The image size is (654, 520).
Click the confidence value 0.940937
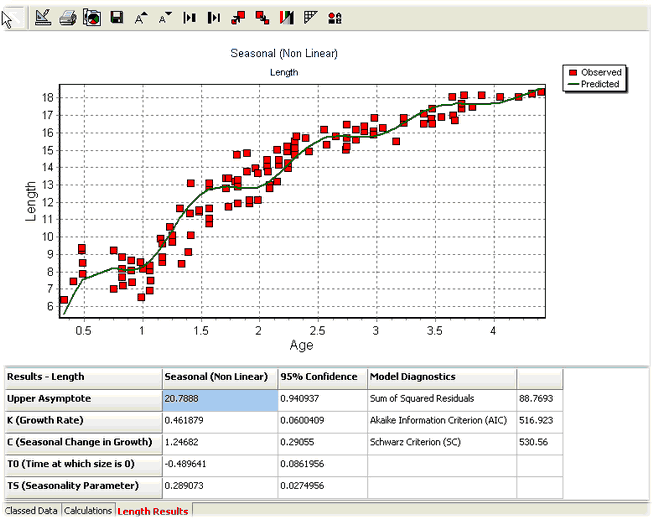tap(322, 400)
